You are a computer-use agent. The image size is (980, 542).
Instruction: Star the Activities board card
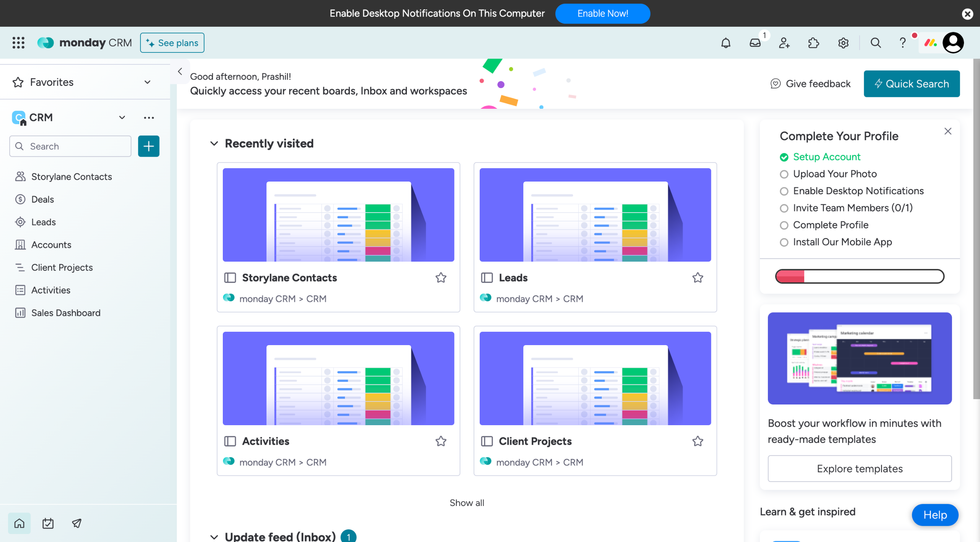[x=441, y=441]
